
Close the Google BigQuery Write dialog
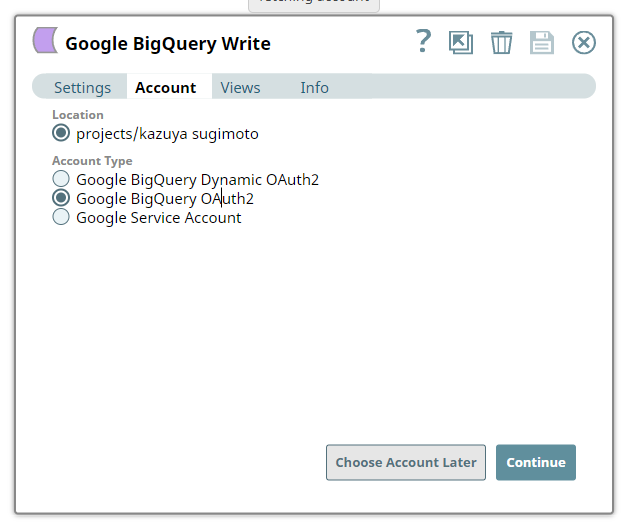583,42
